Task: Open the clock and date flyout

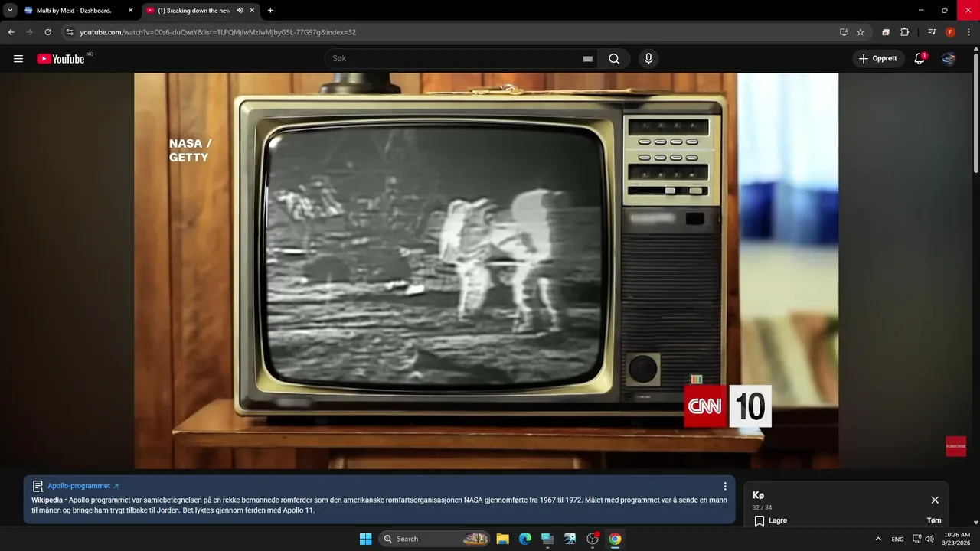Action: (957, 539)
